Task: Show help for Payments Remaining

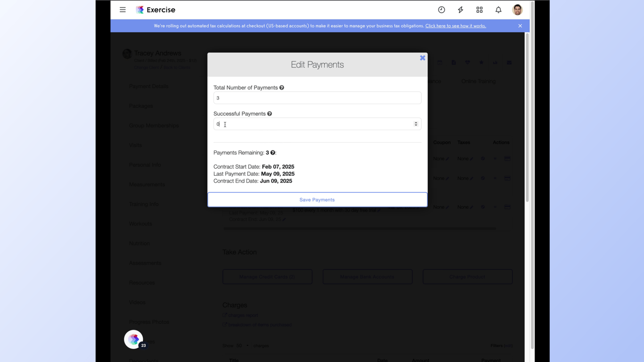Action: tap(272, 153)
